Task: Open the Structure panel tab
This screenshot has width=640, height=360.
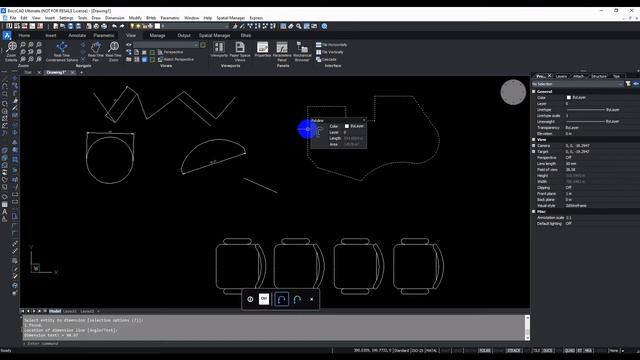Action: 599,76
